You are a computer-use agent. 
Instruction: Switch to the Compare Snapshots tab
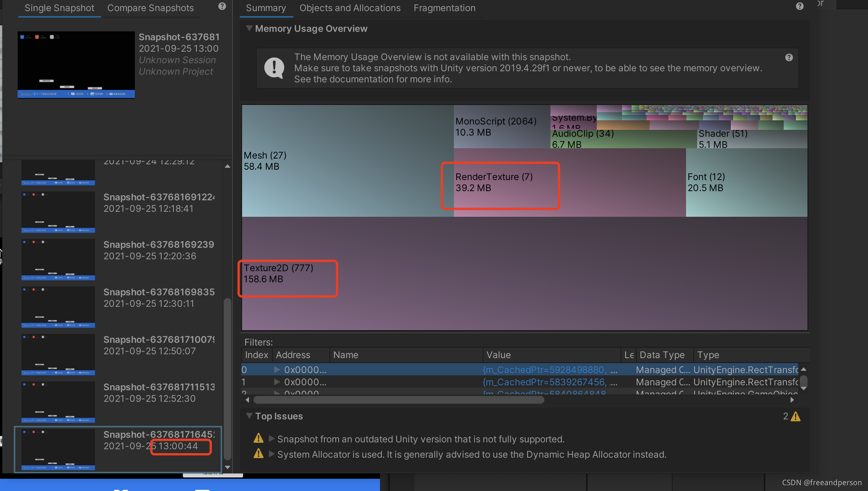(x=150, y=8)
